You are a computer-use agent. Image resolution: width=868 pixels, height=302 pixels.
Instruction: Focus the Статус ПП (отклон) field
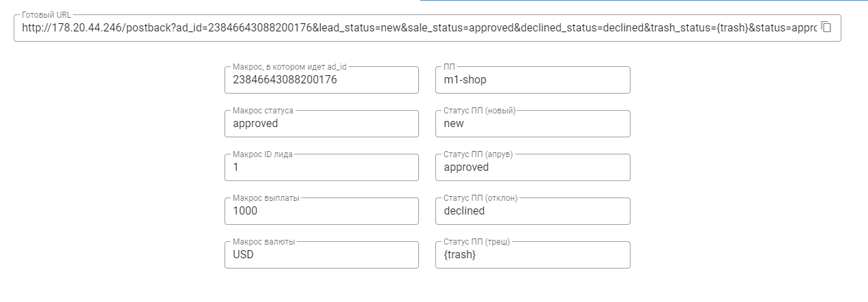point(533,211)
